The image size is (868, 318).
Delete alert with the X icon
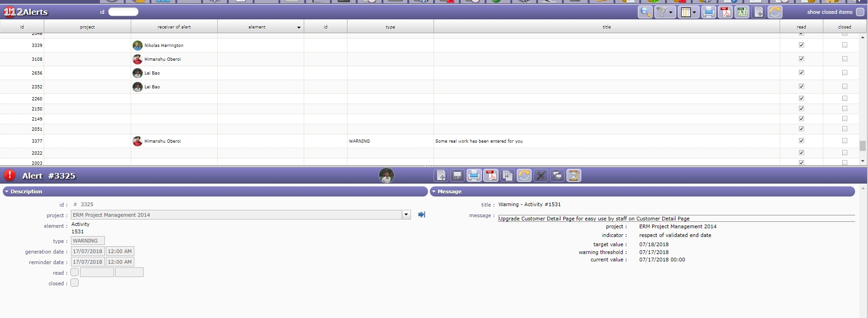541,176
